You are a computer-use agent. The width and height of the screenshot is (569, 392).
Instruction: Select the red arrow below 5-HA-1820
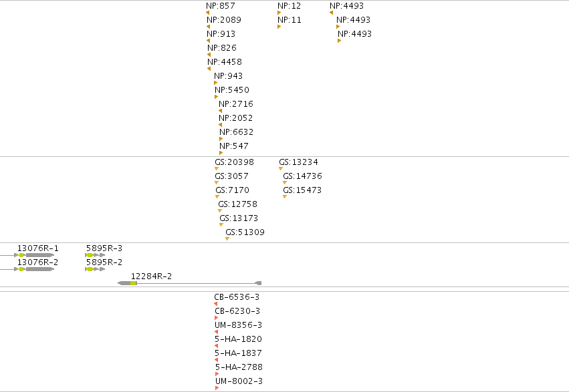217,346
